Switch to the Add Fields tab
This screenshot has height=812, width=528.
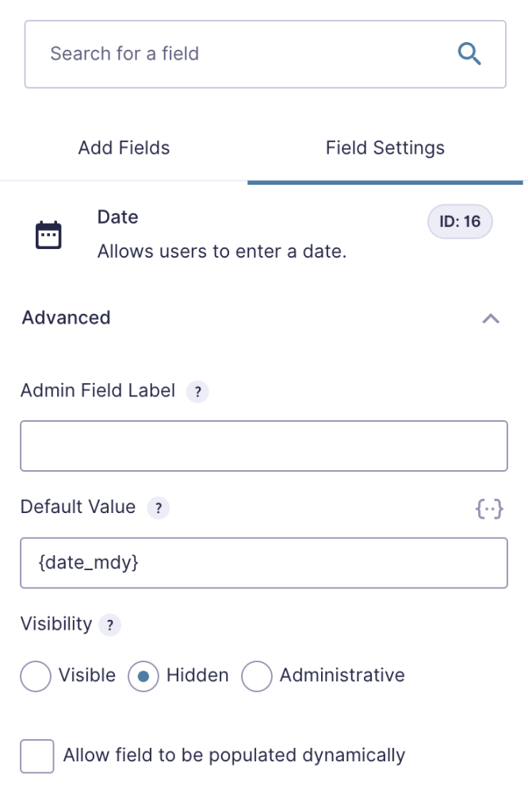(124, 147)
